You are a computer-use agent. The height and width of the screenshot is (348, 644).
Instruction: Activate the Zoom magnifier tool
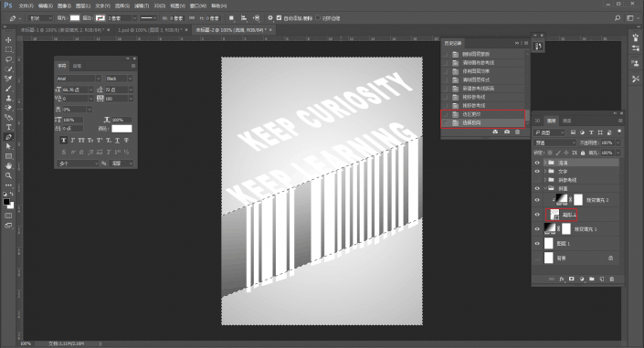pos(8,175)
